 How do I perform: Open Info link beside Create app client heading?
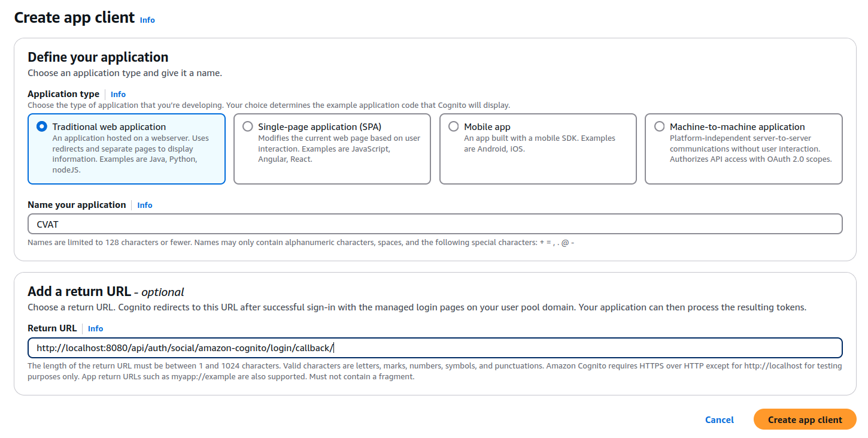(x=147, y=20)
